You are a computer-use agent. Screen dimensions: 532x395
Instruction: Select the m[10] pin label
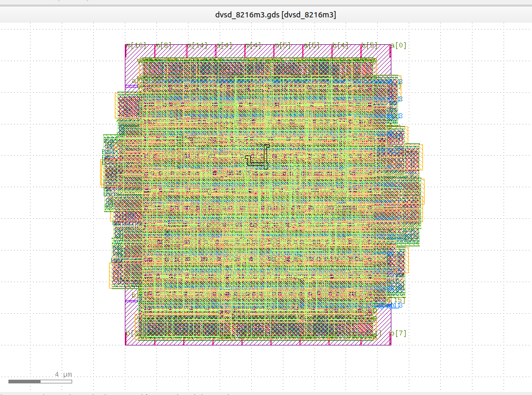click(136, 46)
